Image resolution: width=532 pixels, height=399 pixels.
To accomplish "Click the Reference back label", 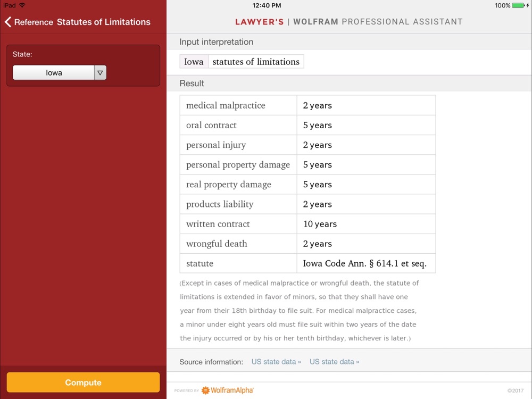I will (34, 22).
